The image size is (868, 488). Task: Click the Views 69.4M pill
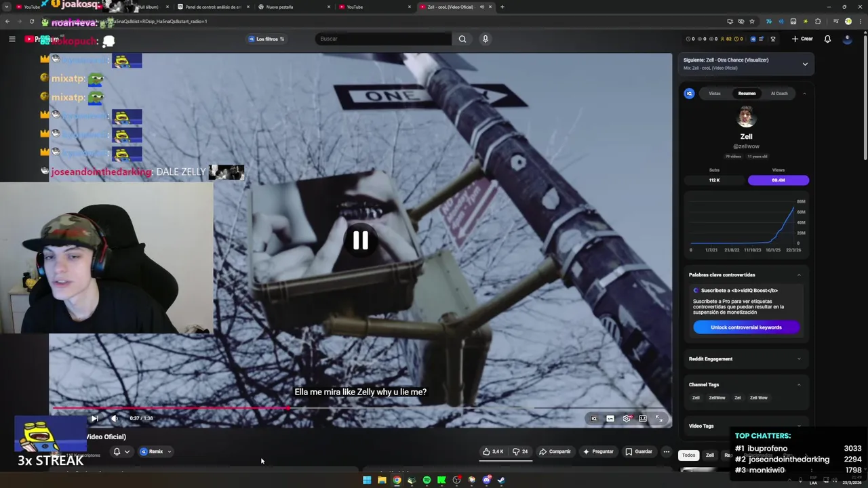click(778, 180)
